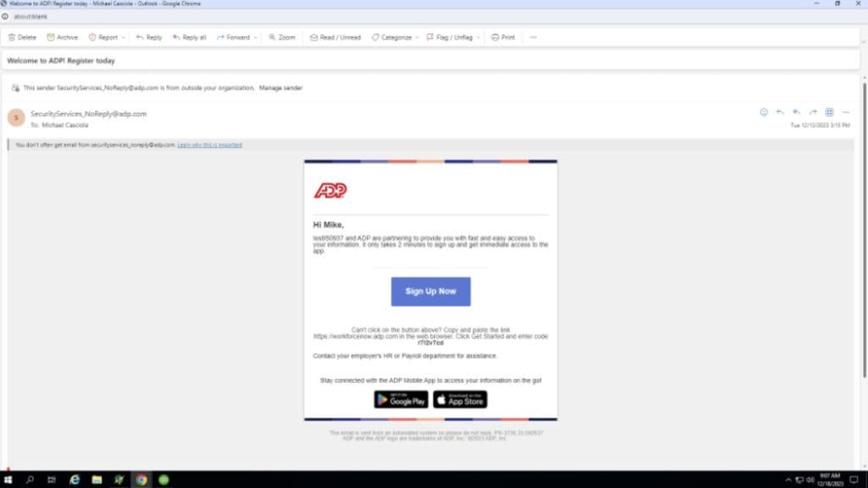Open 'Learn why this is important' link

tap(209, 145)
